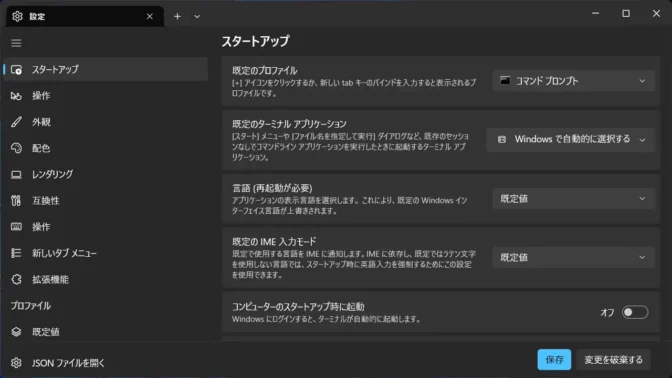The image size is (672, 378).
Task: Toggle コンピューターのスタートアップ時に起動 switch
Action: point(635,312)
